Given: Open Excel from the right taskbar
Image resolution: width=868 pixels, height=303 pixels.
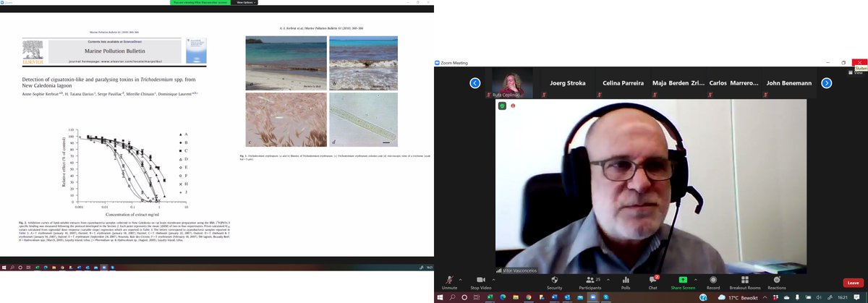Looking at the screenshot, I should 491,297.
